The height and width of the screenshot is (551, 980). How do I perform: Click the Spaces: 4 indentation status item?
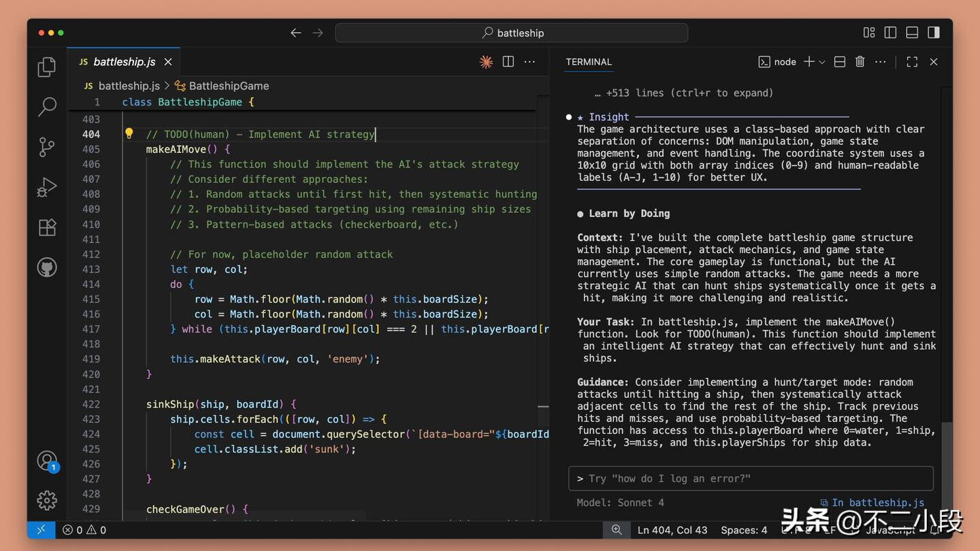point(744,530)
